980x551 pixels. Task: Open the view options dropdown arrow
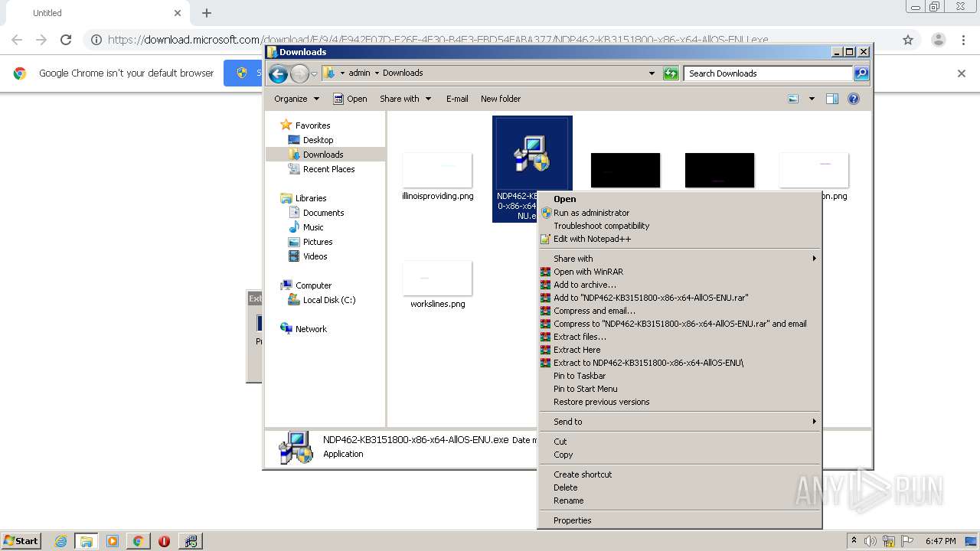pyautogui.click(x=812, y=99)
